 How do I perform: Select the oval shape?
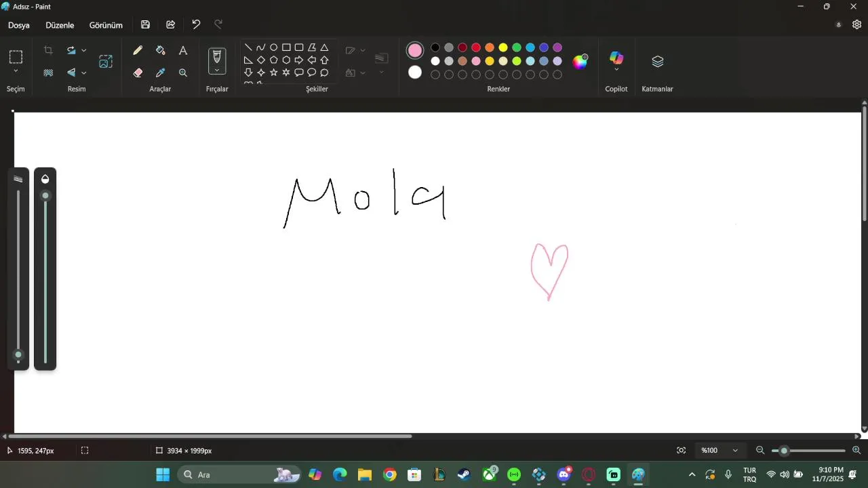pyautogui.click(x=274, y=47)
